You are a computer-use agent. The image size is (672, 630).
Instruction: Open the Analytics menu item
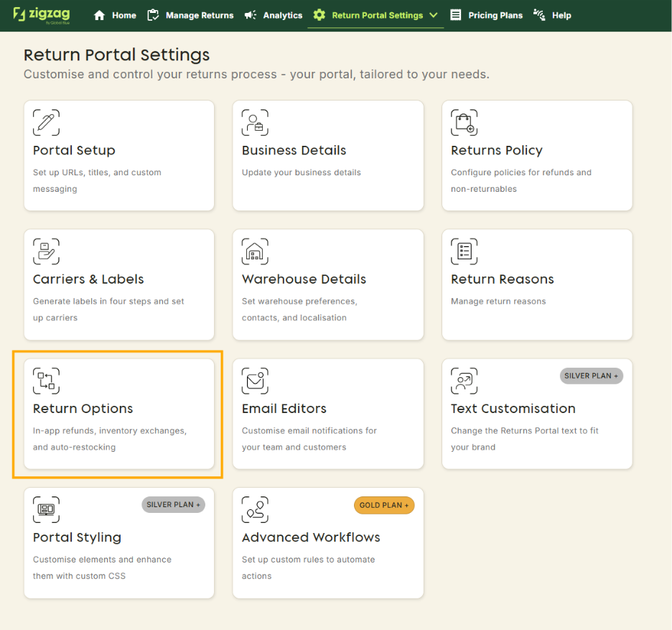point(274,15)
